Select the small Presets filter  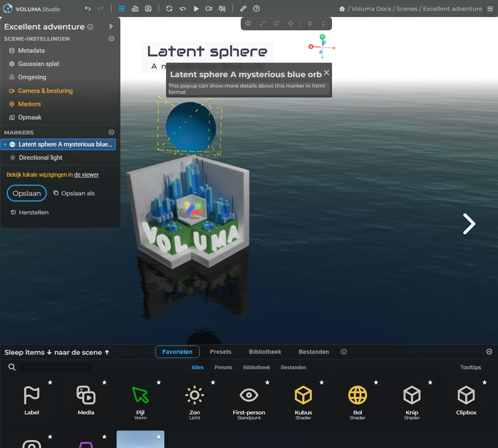(223, 368)
